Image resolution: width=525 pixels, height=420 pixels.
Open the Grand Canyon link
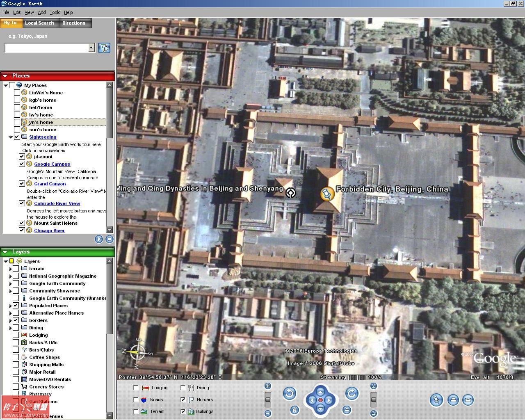pyautogui.click(x=50, y=184)
